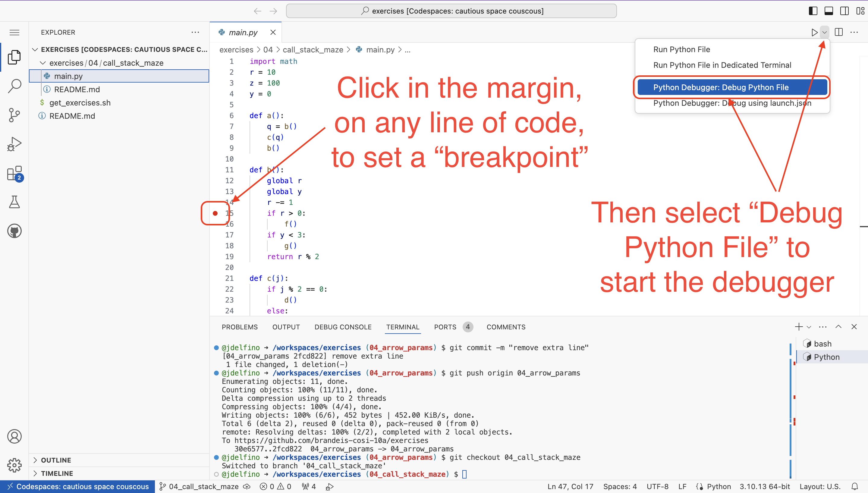This screenshot has height=493, width=868.
Task: Open the Manage settings gear
Action: click(14, 465)
